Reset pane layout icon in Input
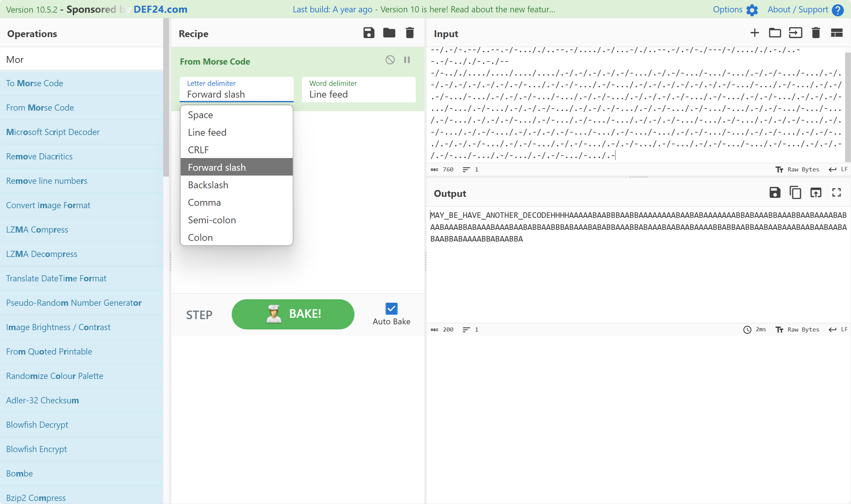This screenshot has width=851, height=504. pyautogui.click(x=836, y=33)
